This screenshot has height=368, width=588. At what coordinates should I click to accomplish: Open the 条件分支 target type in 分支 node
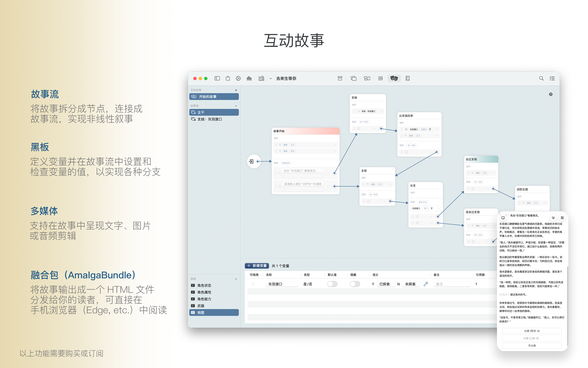click(423, 202)
